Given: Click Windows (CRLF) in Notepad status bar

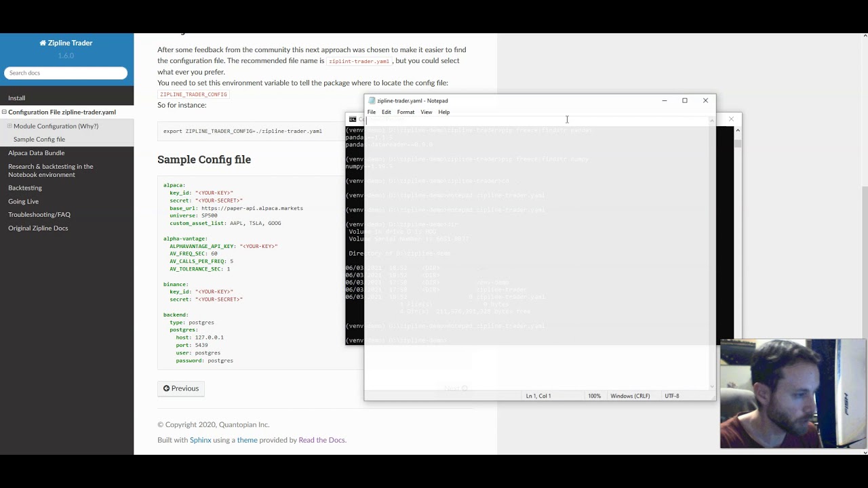Looking at the screenshot, I should [x=630, y=396].
